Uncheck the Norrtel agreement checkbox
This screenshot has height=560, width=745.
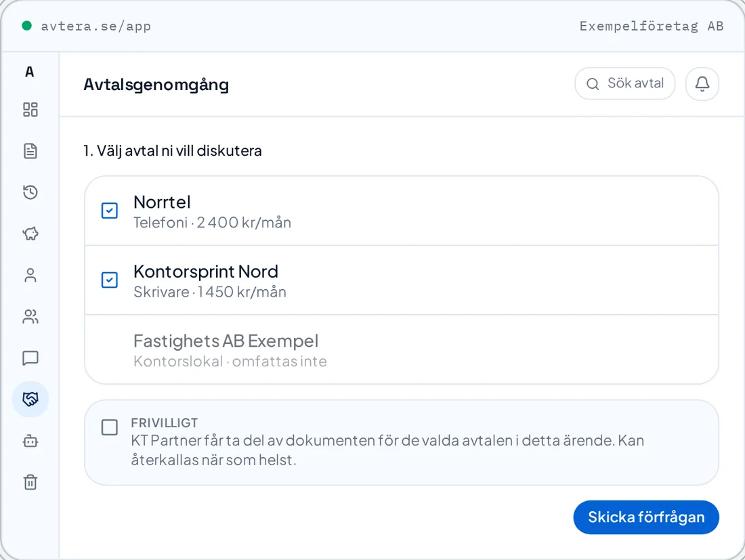point(110,211)
